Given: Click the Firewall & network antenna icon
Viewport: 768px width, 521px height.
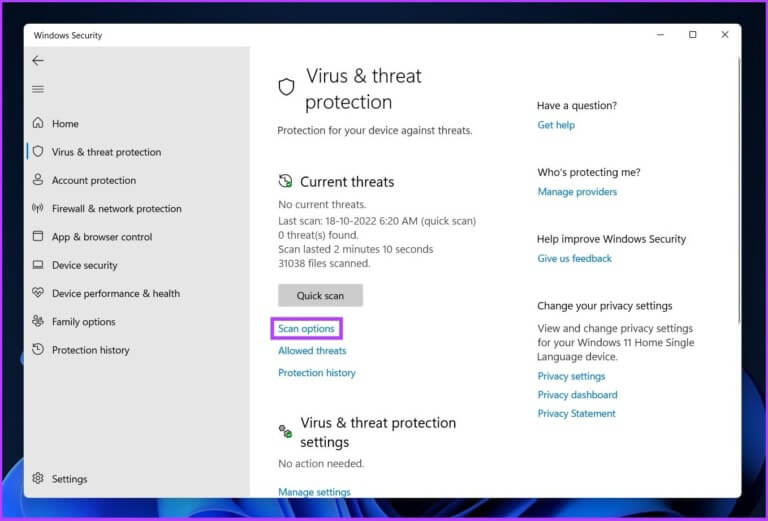Looking at the screenshot, I should (38, 208).
